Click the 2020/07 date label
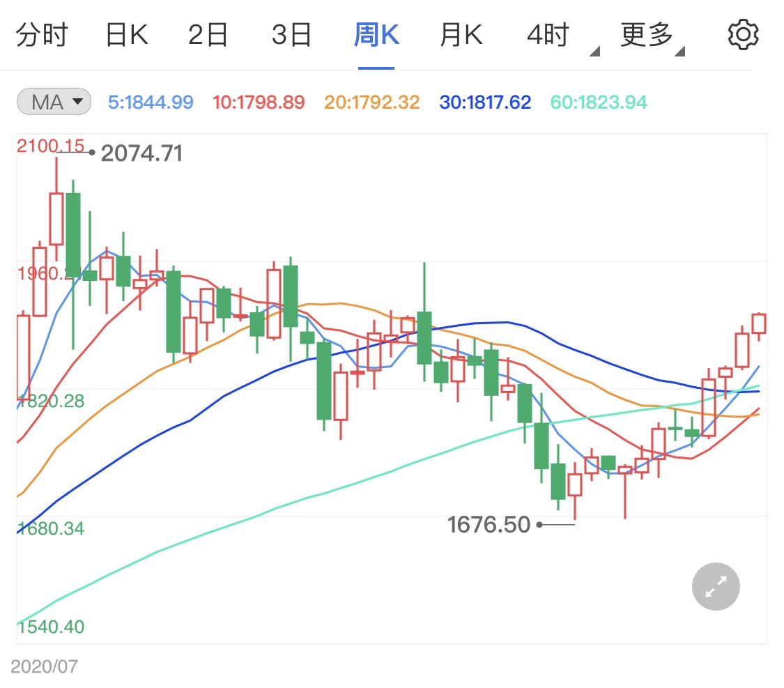784x688 pixels. coord(44,666)
